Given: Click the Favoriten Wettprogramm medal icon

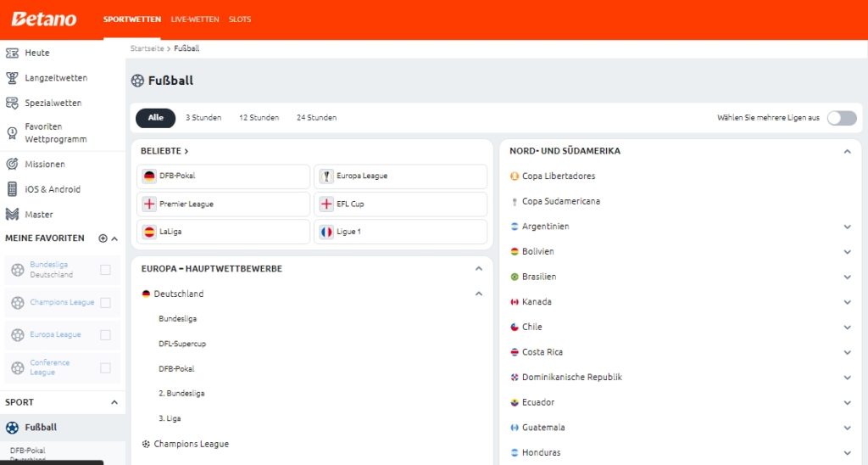Looking at the screenshot, I should tap(12, 133).
